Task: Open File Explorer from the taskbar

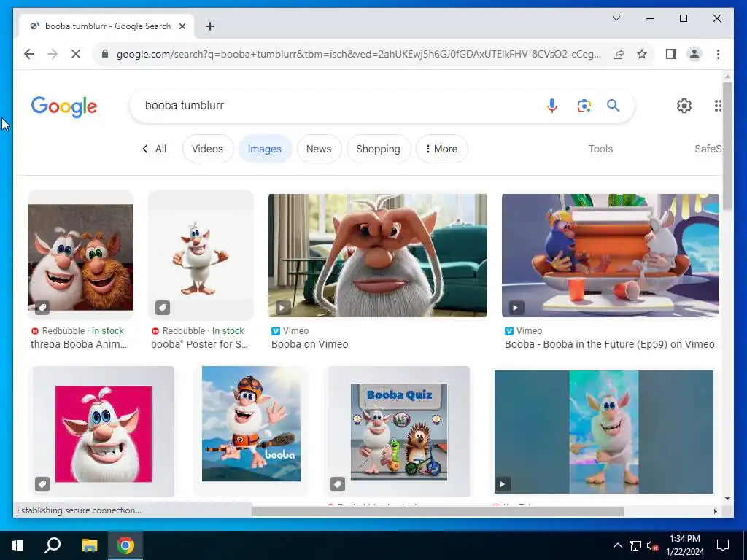Action: (89, 545)
